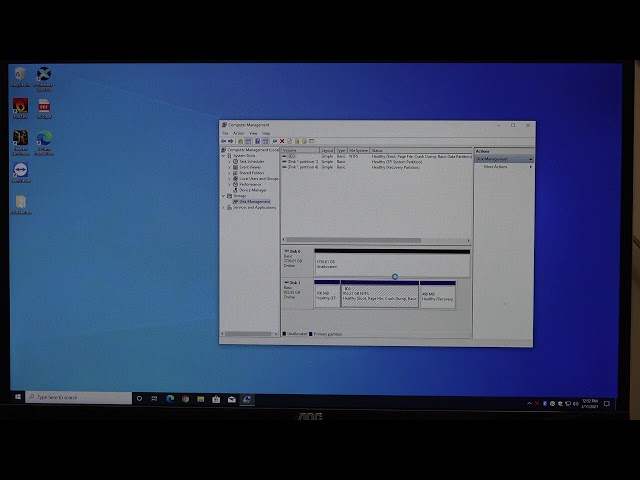Open File Explorer from the taskbar
640x480 pixels.
tap(200, 399)
